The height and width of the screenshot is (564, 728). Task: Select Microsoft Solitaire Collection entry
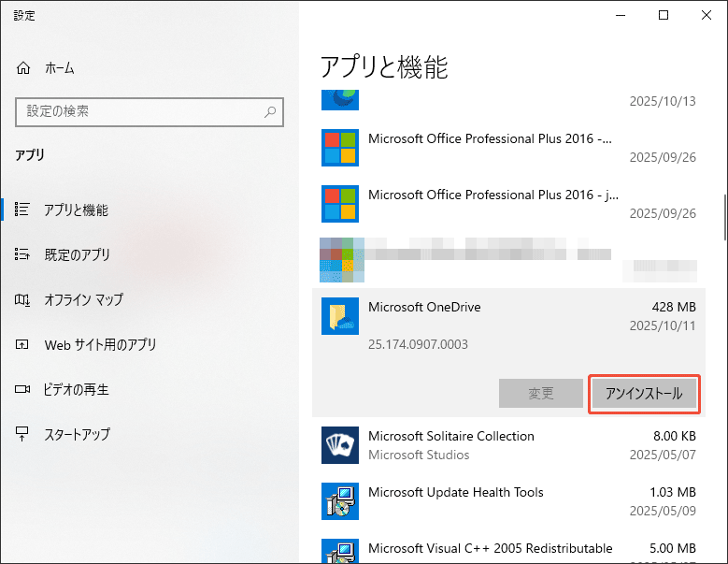pyautogui.click(x=509, y=445)
